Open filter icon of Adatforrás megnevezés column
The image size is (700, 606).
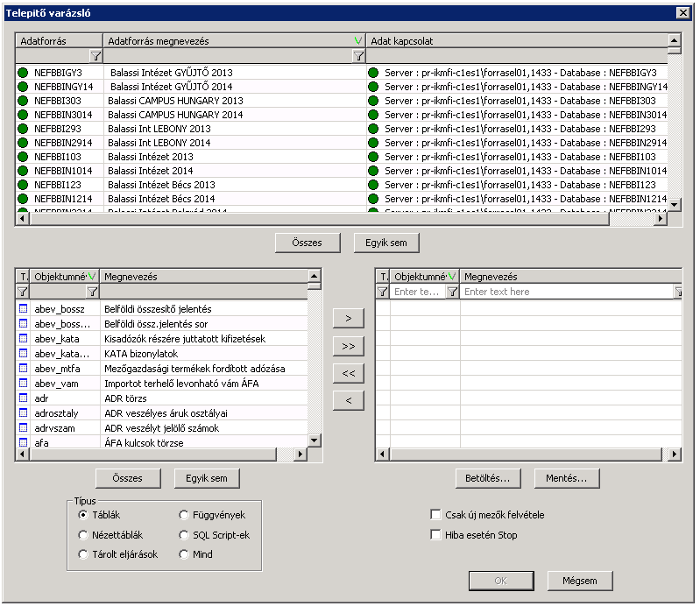[358, 56]
